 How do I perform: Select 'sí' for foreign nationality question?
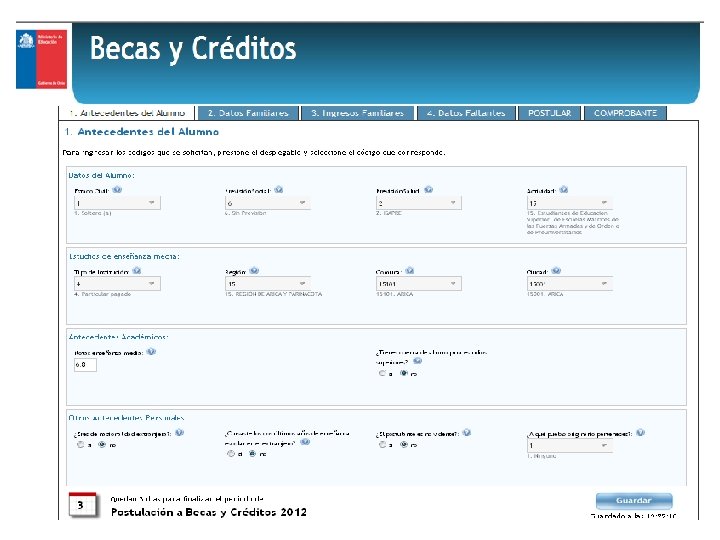point(80,444)
